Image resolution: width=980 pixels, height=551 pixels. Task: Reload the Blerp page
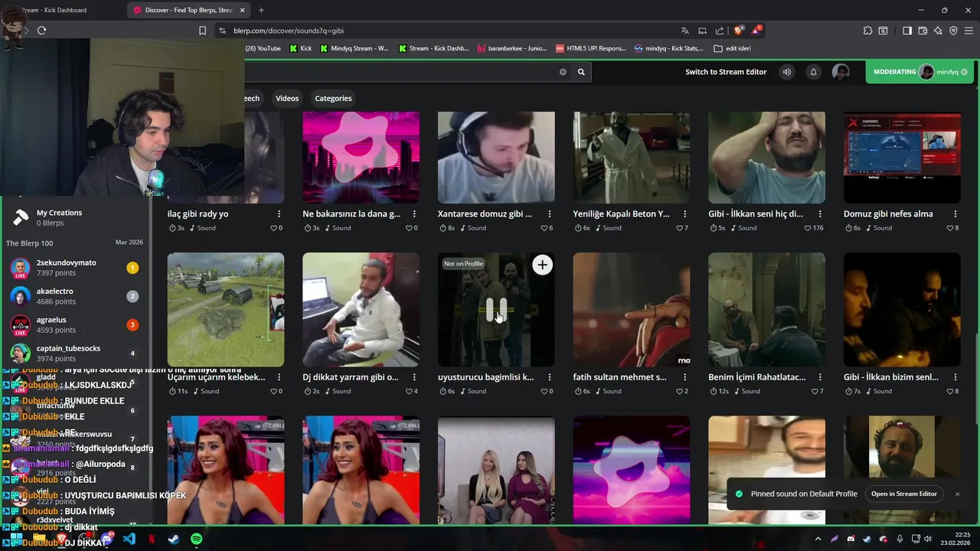pos(41,31)
